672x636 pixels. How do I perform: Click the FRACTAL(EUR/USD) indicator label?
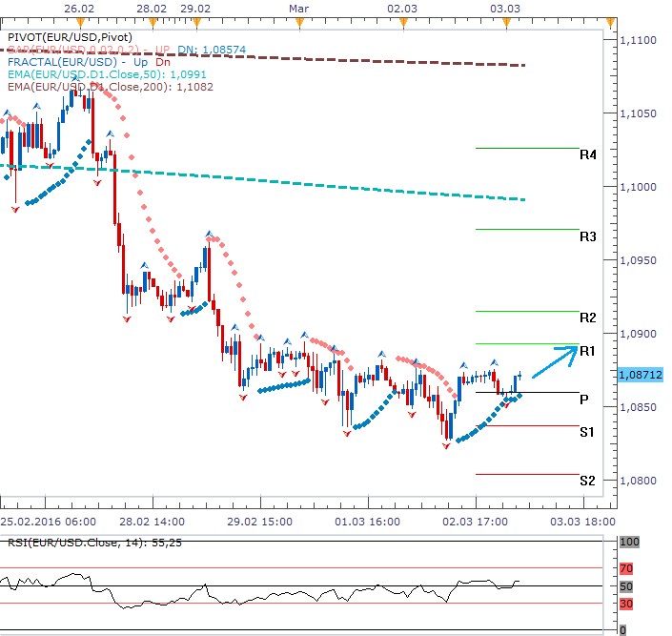click(57, 61)
